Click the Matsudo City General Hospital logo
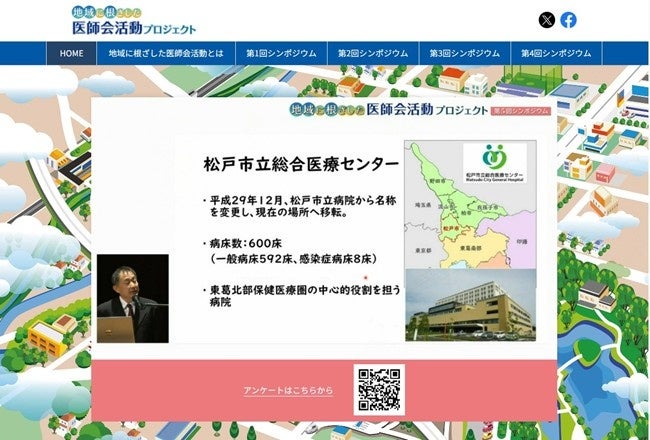The width and height of the screenshot is (650, 440). [495, 163]
